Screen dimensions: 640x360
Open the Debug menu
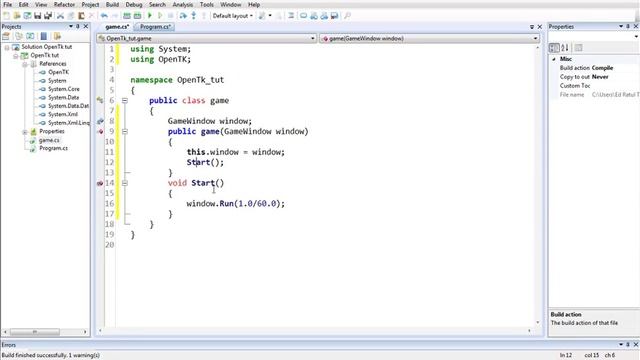pyautogui.click(x=134, y=4)
